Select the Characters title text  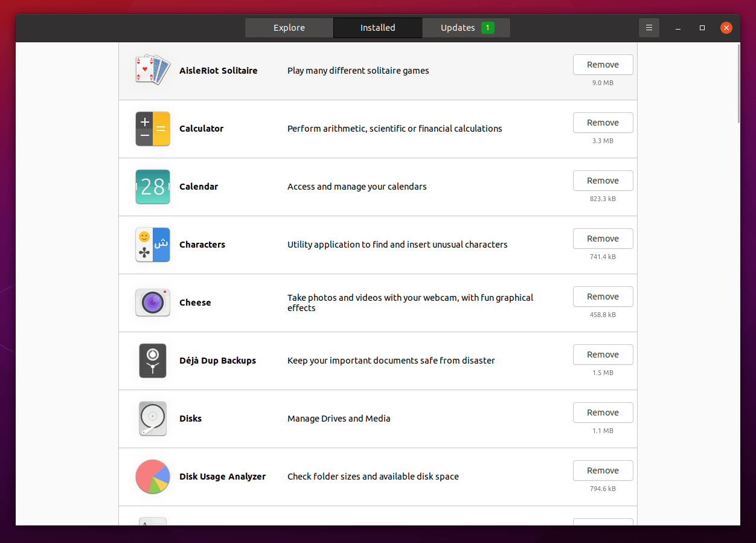pyautogui.click(x=202, y=245)
